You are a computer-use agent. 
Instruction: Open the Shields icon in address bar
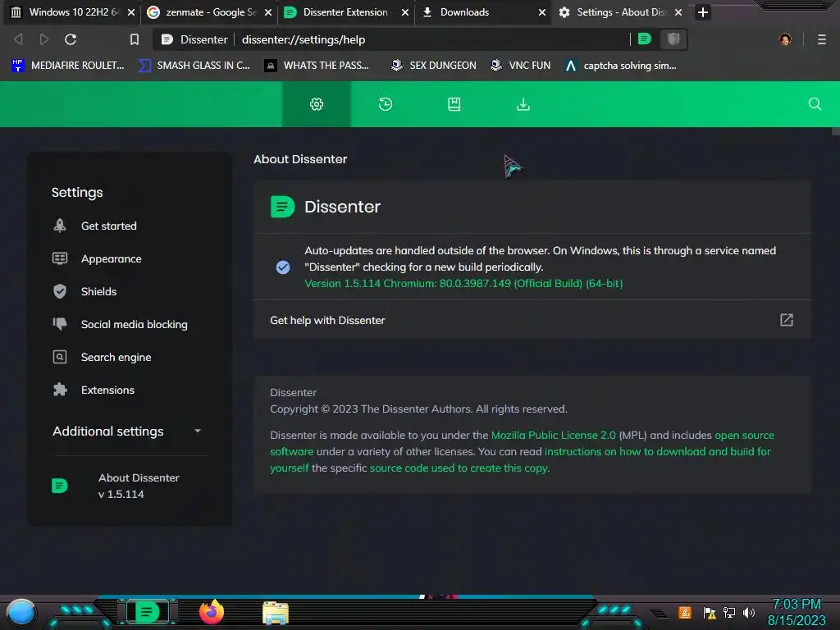(673, 39)
